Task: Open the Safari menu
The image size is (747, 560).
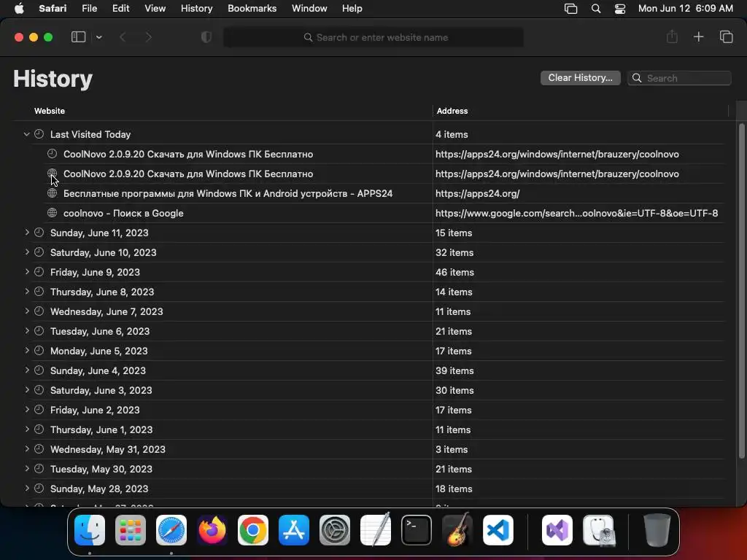Action: click(x=53, y=8)
